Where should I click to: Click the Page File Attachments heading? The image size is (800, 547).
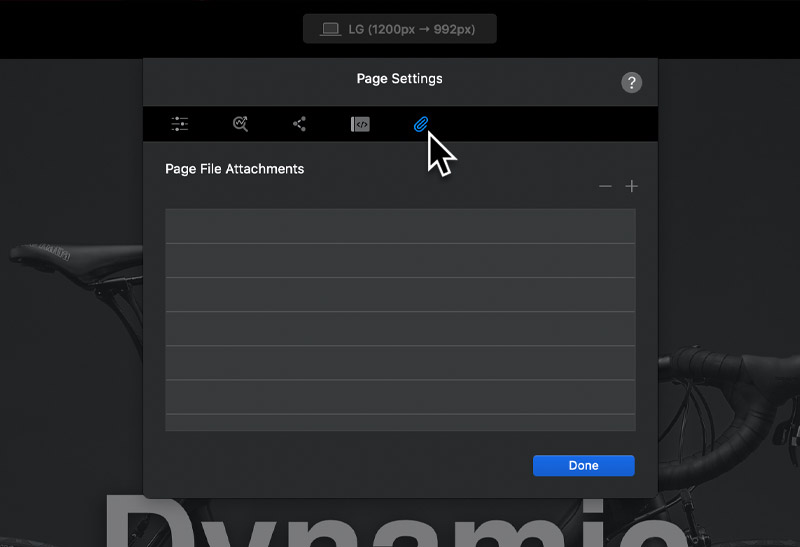tap(234, 169)
